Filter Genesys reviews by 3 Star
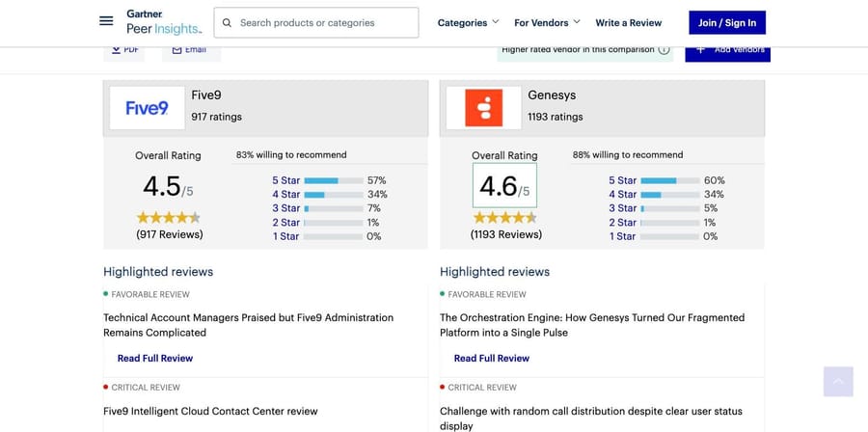The height and width of the screenshot is (432, 868). pyautogui.click(x=623, y=208)
